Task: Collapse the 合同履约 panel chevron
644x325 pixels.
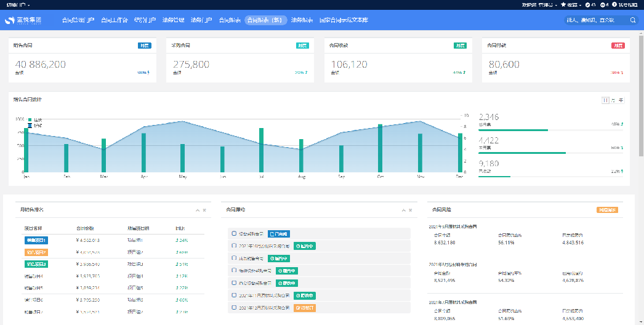Action: (x=403, y=210)
